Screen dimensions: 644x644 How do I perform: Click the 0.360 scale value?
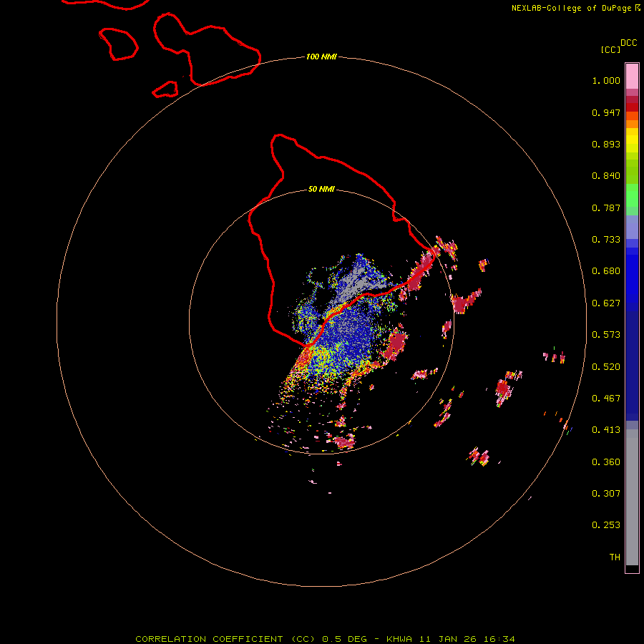coord(606,462)
